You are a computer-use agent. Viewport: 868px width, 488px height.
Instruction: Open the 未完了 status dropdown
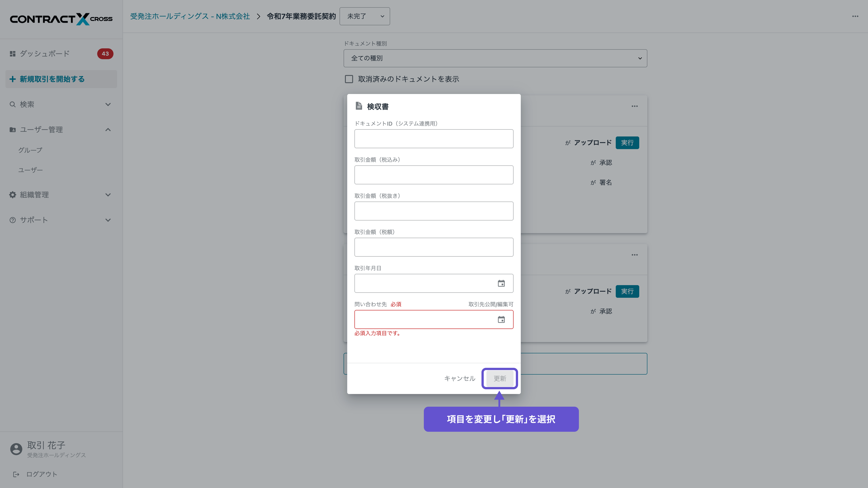tap(365, 16)
